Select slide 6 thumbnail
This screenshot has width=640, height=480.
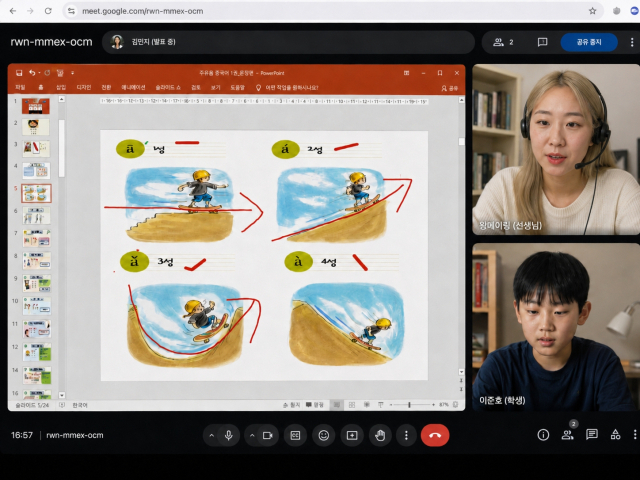point(36,216)
